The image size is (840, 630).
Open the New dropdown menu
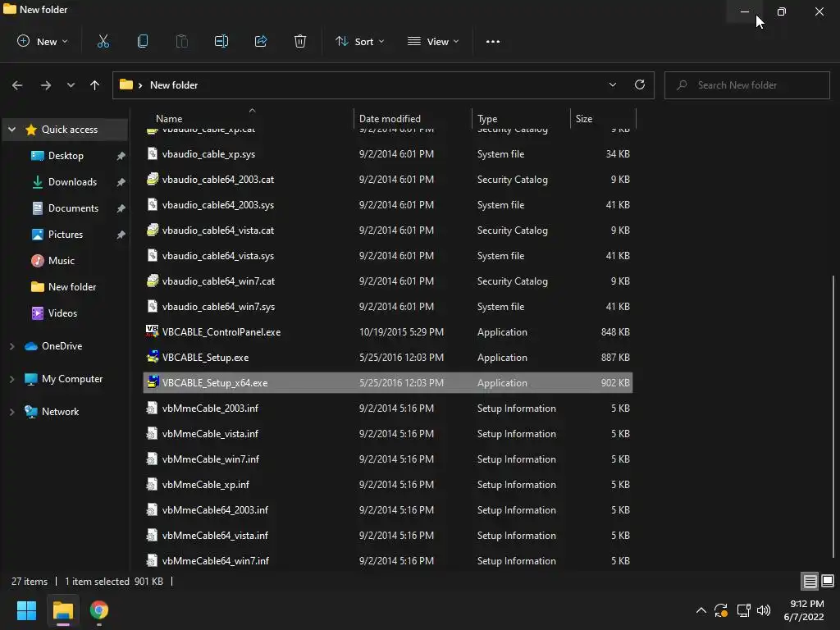pos(43,41)
